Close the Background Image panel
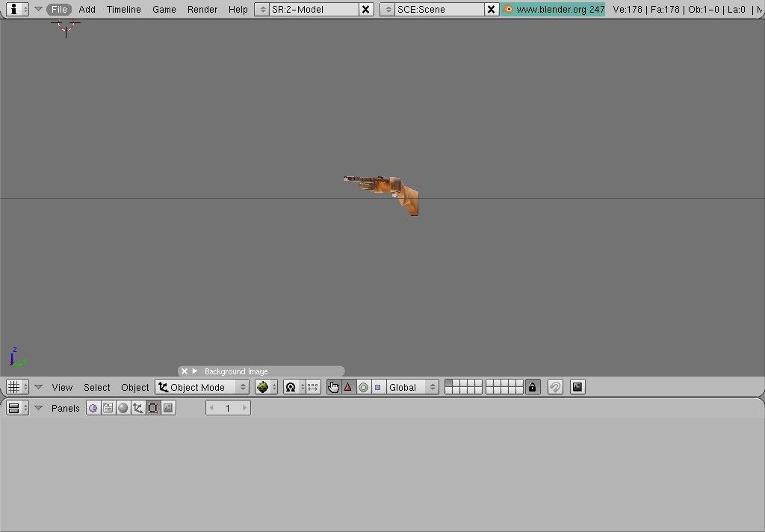Image resolution: width=765 pixels, height=532 pixels. pos(185,371)
